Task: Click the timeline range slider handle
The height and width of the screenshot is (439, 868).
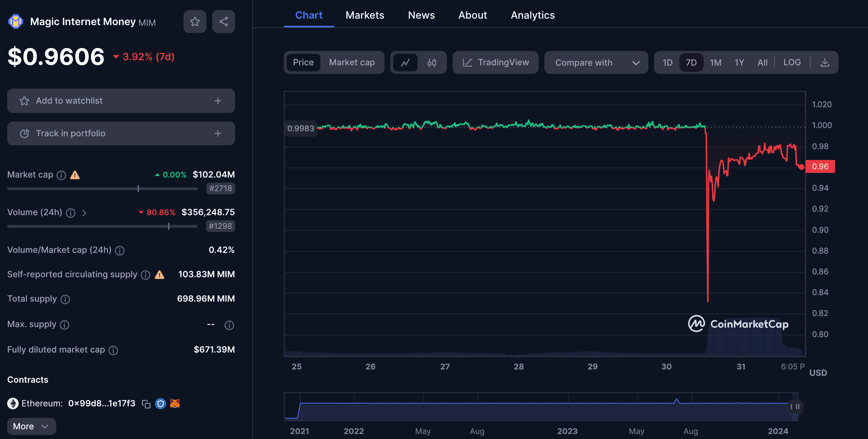Action: pos(795,407)
